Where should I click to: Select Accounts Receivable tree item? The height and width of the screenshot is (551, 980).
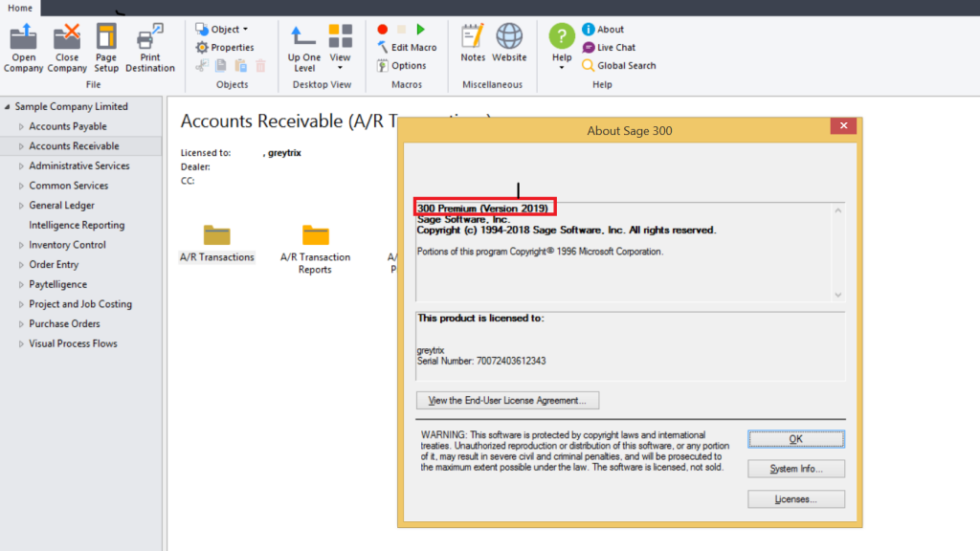coord(74,146)
